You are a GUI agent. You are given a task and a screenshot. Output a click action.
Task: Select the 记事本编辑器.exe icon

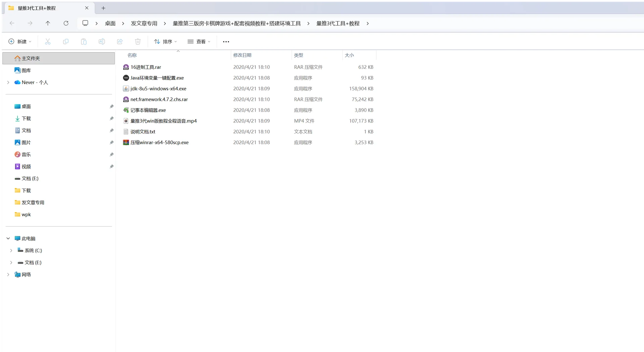click(x=126, y=110)
